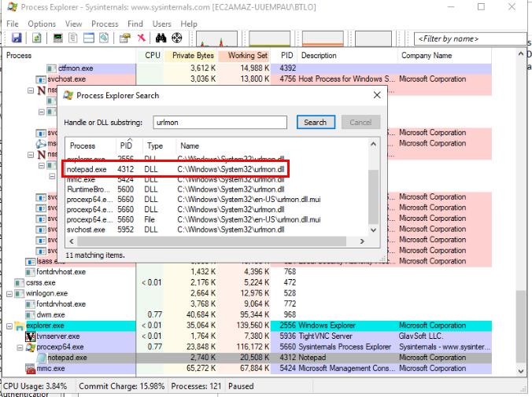
Task: Click the procexp64.exe process icon
Action: click(31, 347)
